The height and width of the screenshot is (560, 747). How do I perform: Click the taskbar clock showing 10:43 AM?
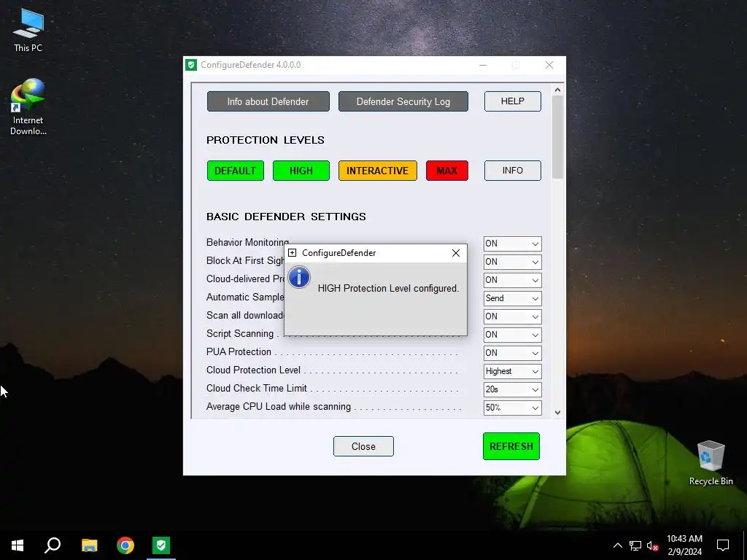(x=684, y=545)
